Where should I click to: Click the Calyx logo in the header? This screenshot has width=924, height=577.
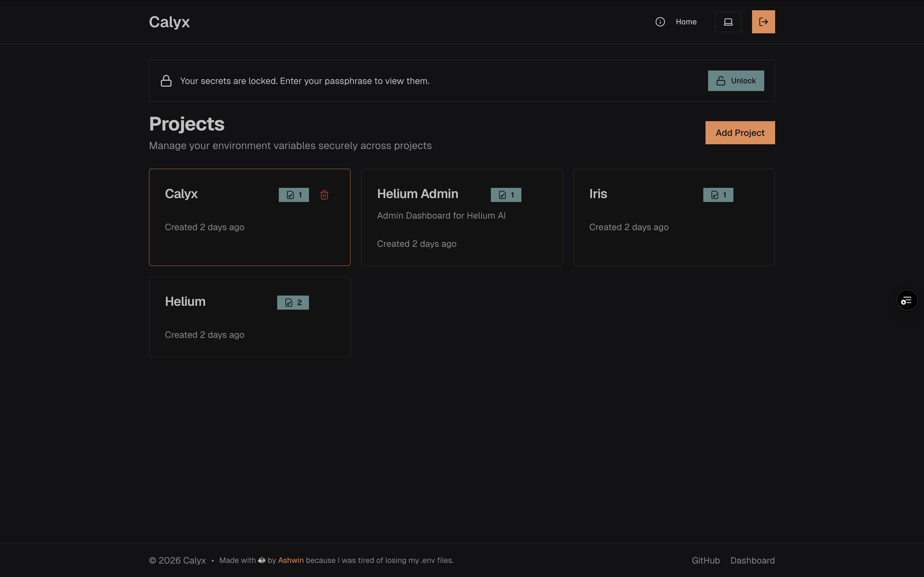pos(169,22)
